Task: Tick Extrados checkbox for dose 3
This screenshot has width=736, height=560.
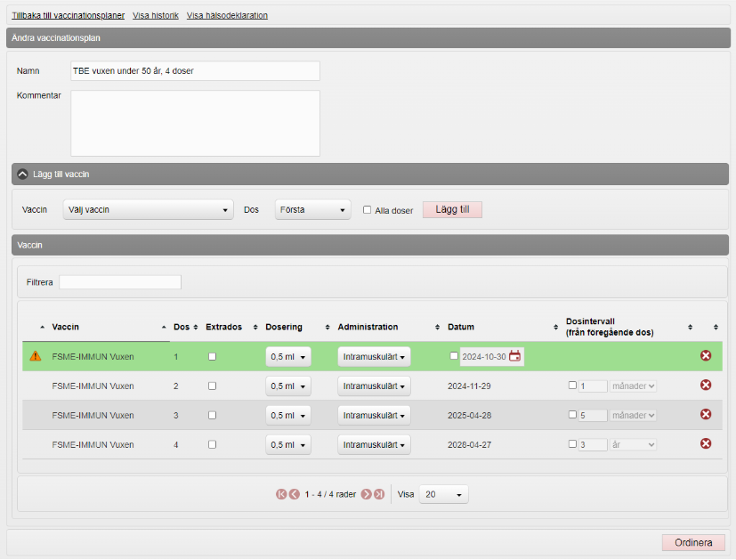Action: (x=212, y=415)
